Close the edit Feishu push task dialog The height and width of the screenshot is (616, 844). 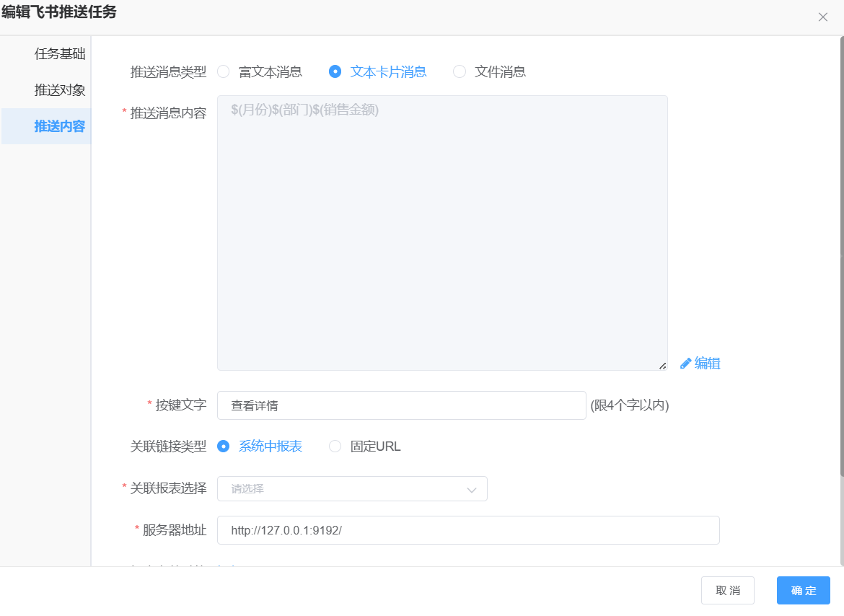tap(822, 17)
